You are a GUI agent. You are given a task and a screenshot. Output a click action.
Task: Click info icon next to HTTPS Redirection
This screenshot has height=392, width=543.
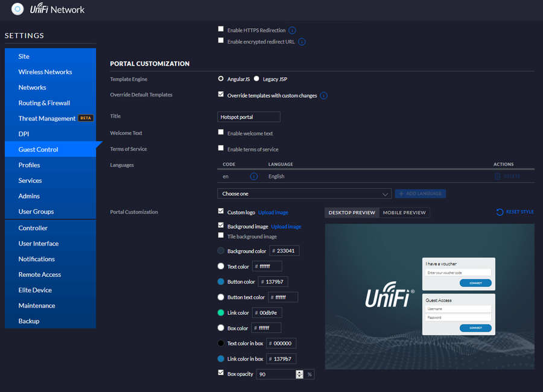[x=292, y=30]
